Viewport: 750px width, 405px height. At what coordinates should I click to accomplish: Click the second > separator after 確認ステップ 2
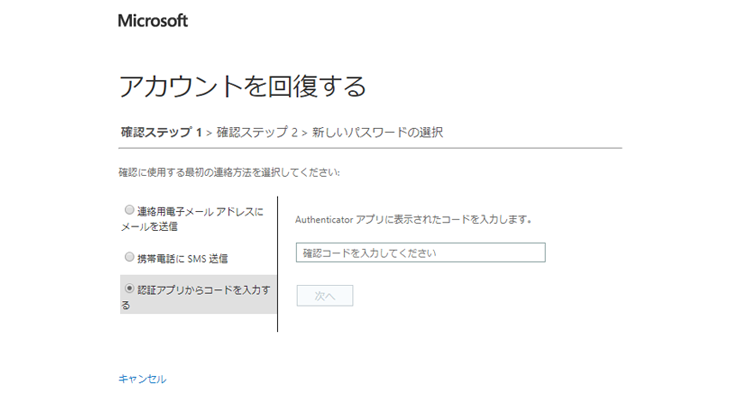click(x=305, y=132)
